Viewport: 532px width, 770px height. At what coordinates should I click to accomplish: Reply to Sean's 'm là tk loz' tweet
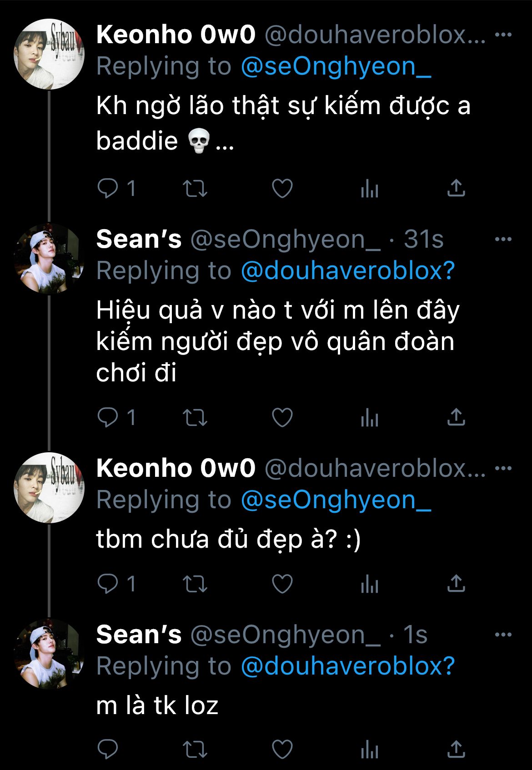coord(108,749)
